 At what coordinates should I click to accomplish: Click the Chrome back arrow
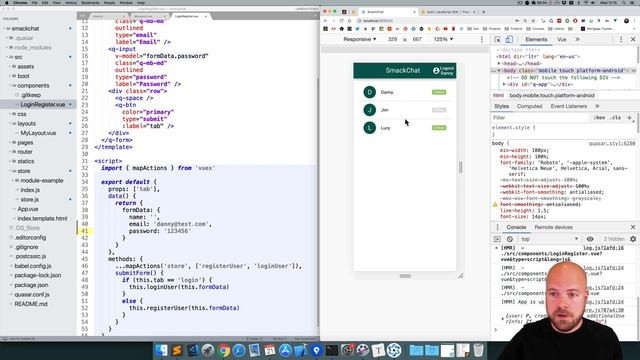click(326, 20)
